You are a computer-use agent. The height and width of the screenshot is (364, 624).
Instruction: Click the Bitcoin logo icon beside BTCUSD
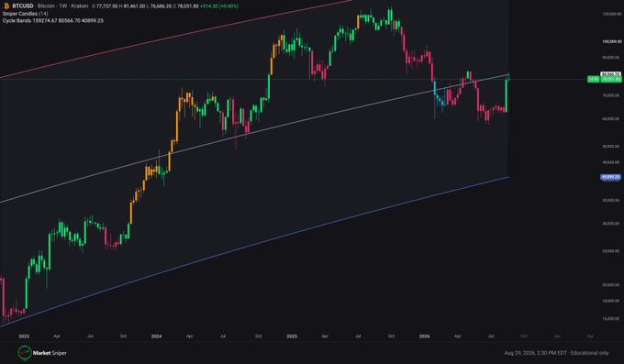pyautogui.click(x=6, y=6)
